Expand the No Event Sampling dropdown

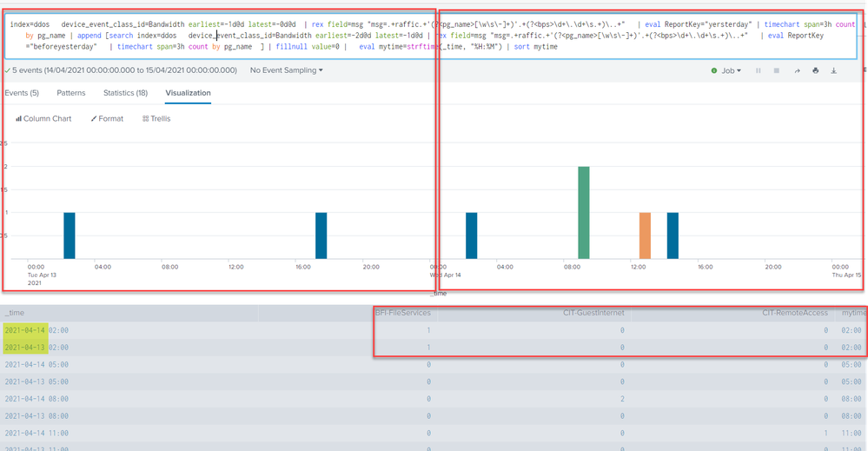286,70
